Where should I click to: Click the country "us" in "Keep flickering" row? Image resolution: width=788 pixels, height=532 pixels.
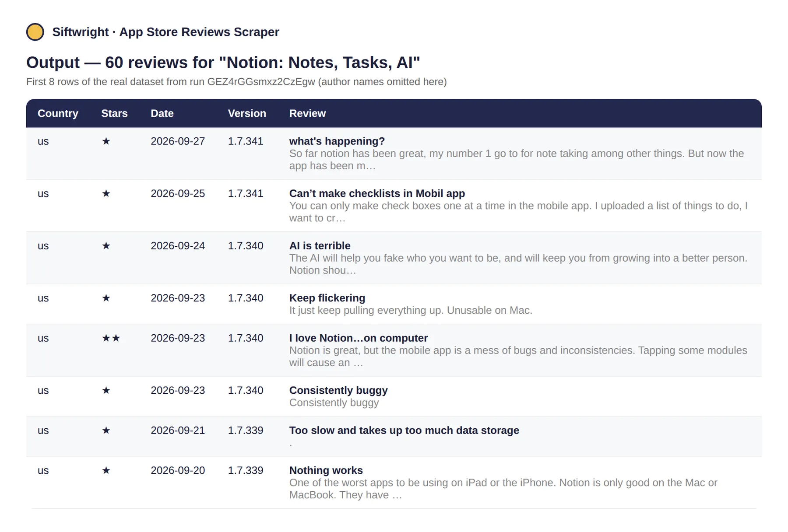pyautogui.click(x=43, y=298)
